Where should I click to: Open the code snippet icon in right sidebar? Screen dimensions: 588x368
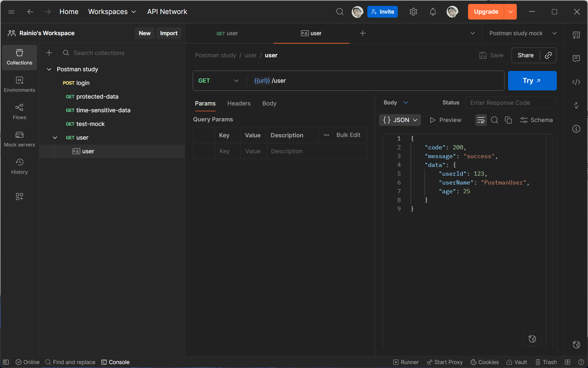pos(576,82)
